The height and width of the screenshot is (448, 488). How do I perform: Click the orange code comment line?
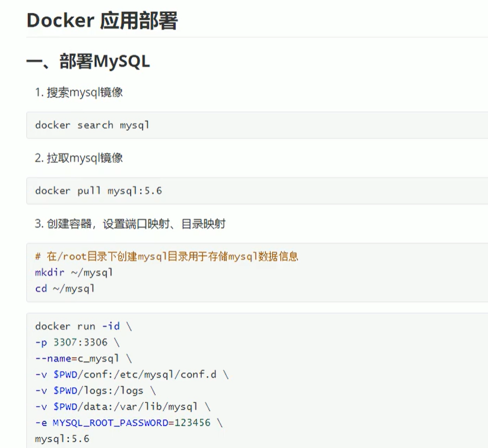(x=166, y=257)
